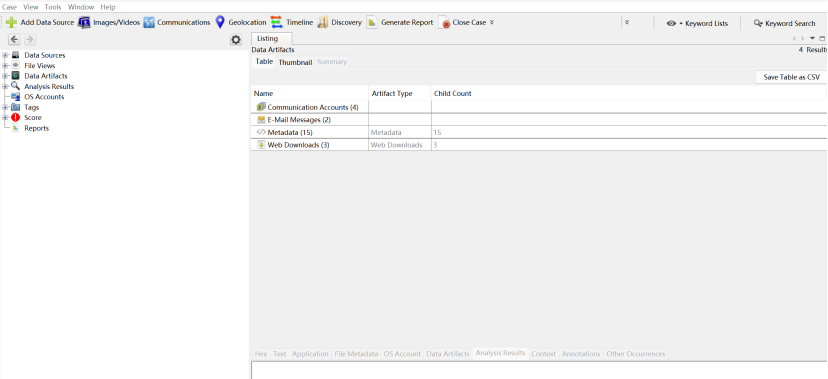Click the E-Mail Messages envelope icon
This screenshot has height=379, width=828.
261,120
